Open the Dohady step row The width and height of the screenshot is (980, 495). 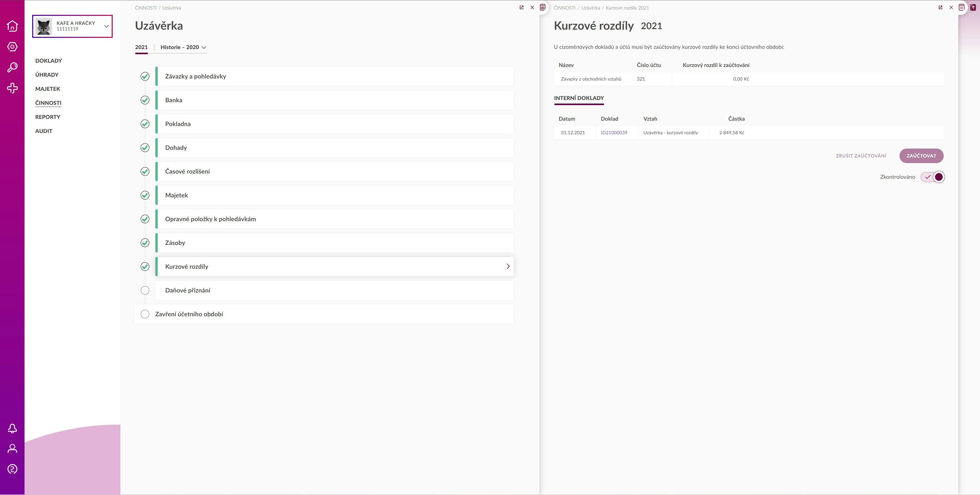click(x=335, y=148)
